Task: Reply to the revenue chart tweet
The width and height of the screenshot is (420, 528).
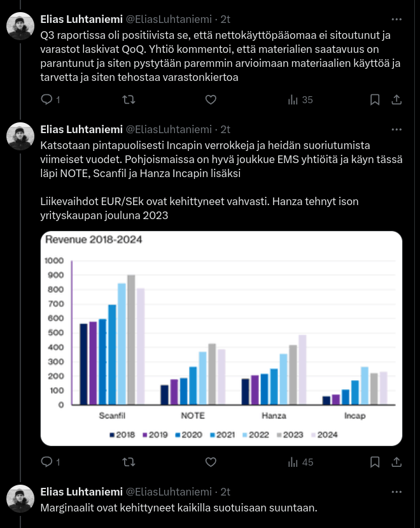Action: point(46,462)
